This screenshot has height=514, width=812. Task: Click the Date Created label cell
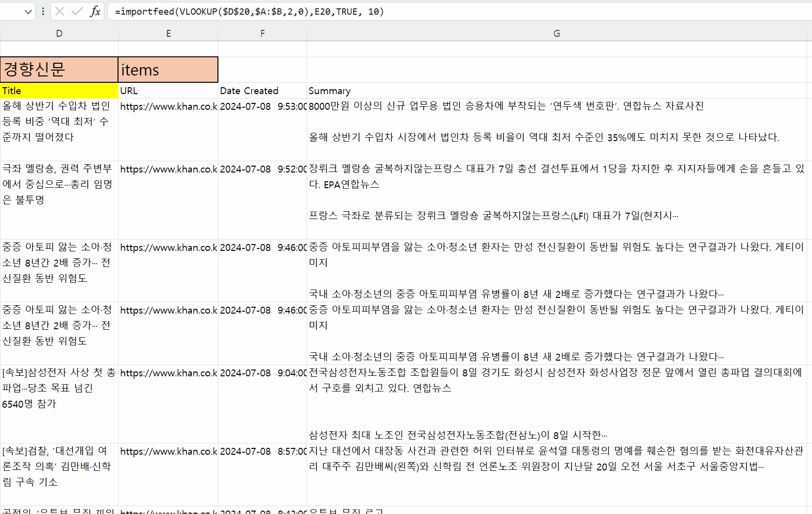click(x=263, y=91)
